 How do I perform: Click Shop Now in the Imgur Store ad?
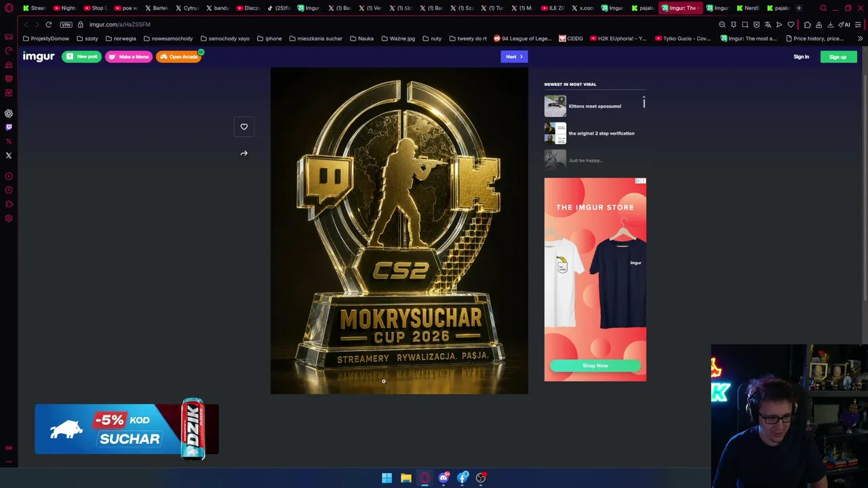595,366
